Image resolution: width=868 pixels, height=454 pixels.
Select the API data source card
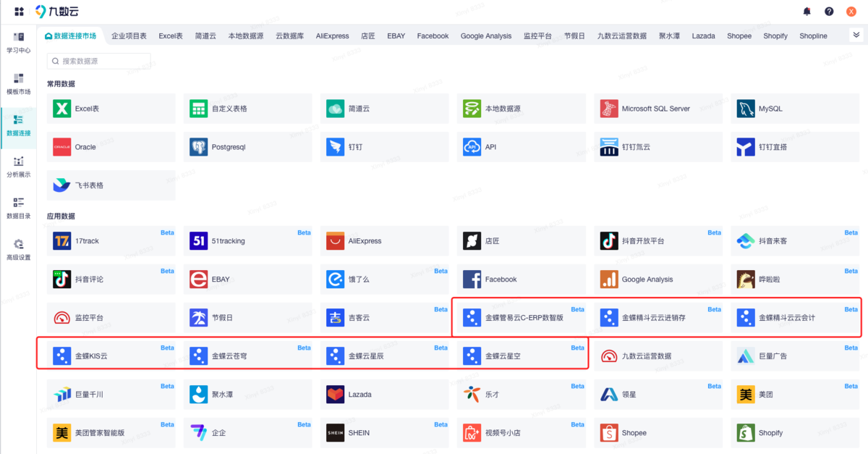click(x=522, y=147)
